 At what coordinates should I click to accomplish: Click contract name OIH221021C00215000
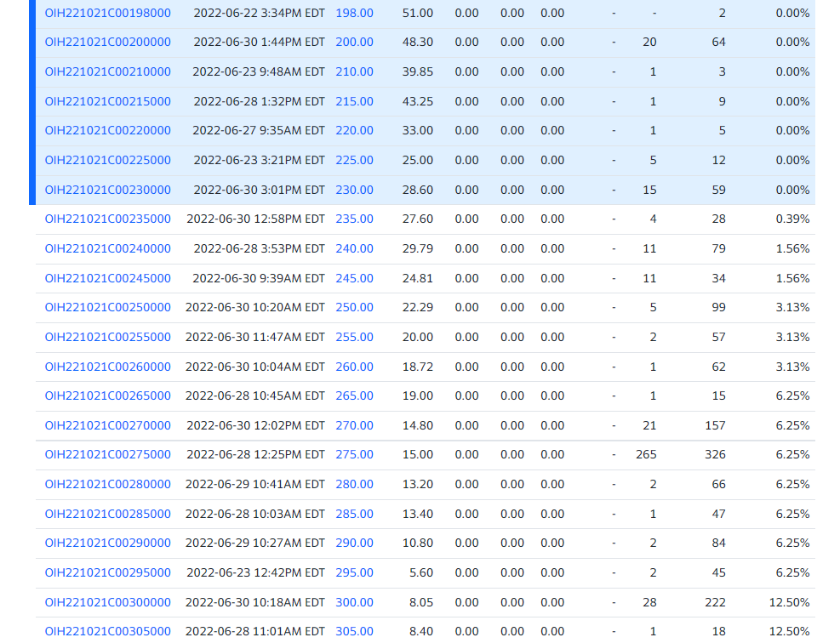point(108,102)
